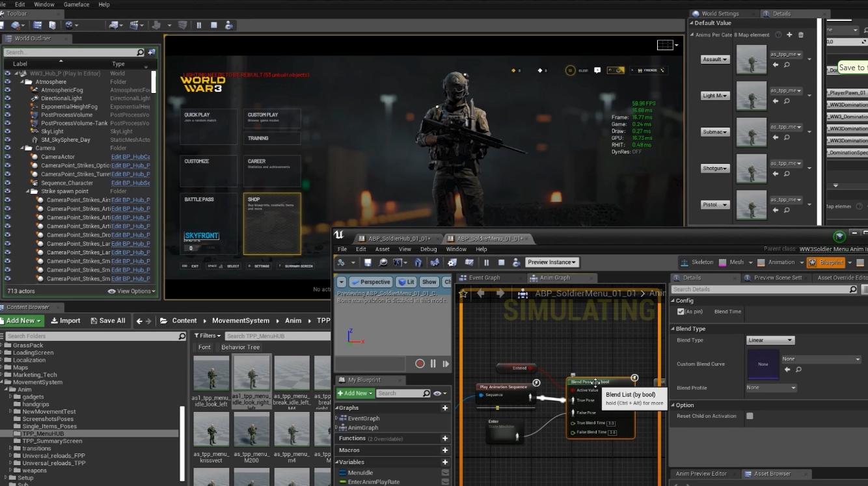Click the Add Actor icon beside outliner search
The image size is (868, 486).
pos(152,52)
